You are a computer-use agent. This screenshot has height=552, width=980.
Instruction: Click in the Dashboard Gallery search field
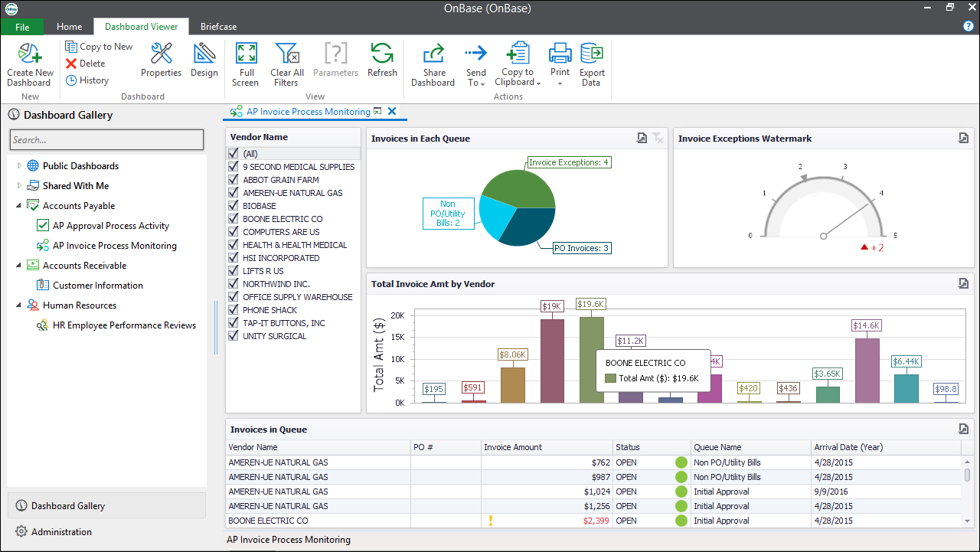[x=106, y=140]
